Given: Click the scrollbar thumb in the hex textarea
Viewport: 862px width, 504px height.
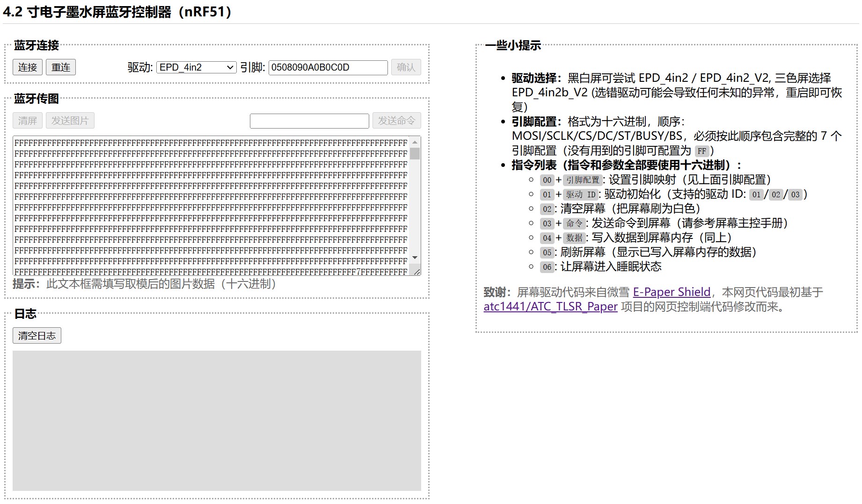Looking at the screenshot, I should (x=415, y=153).
